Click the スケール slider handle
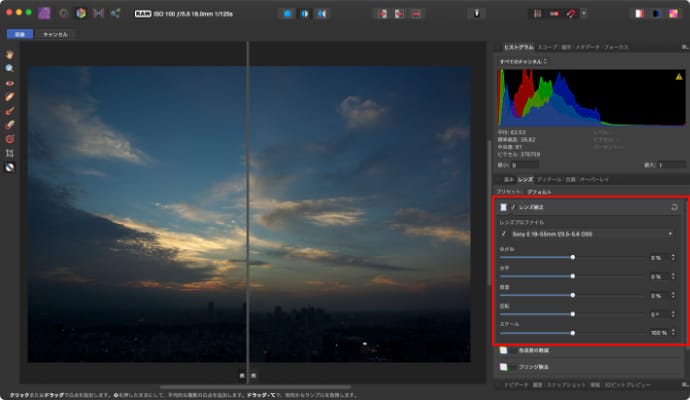Image resolution: width=690 pixels, height=400 pixels. [572, 332]
